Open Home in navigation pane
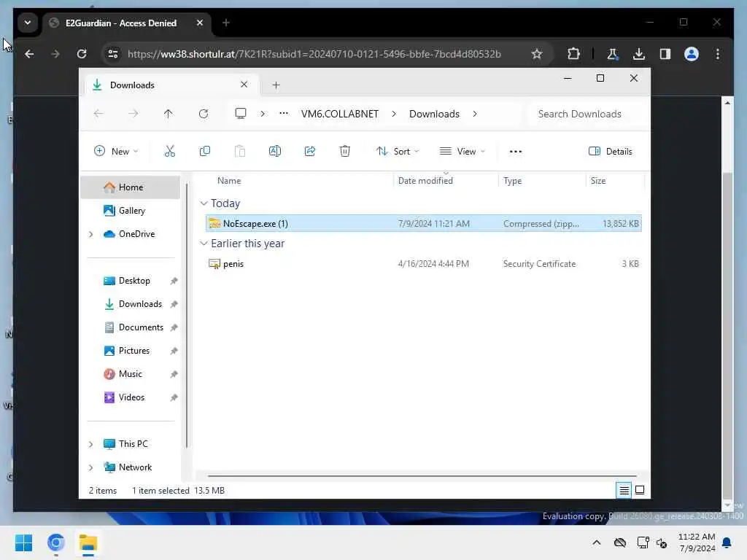 tap(131, 187)
